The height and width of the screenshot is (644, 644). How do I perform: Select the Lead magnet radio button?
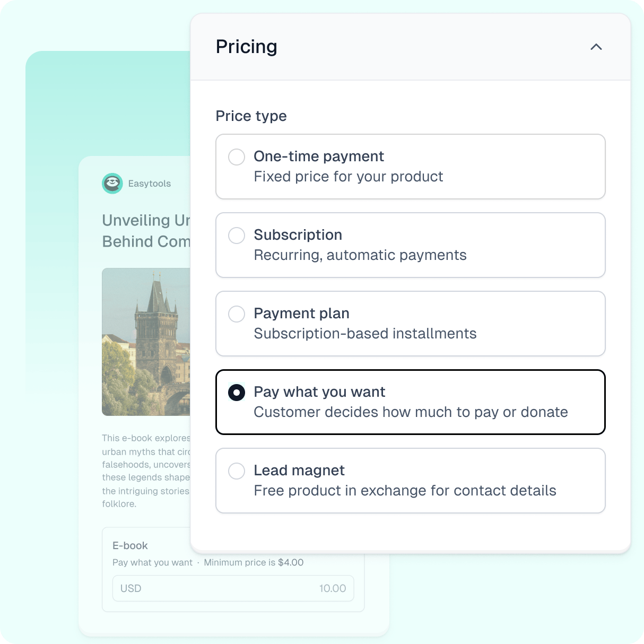[237, 471]
